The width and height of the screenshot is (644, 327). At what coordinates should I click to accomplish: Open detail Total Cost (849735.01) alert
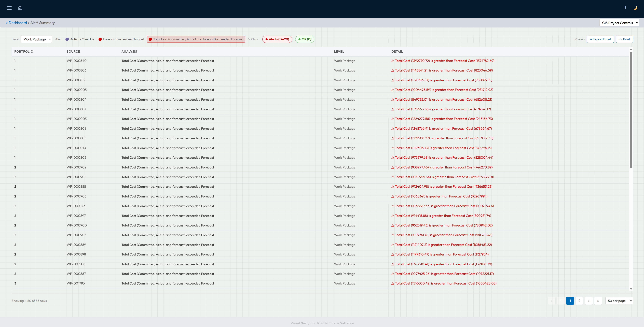pos(442,99)
